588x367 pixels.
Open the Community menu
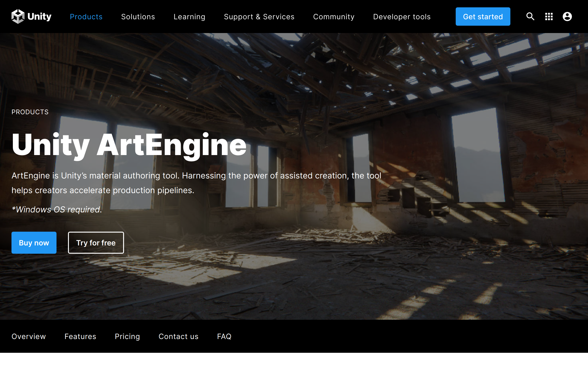coord(334,17)
